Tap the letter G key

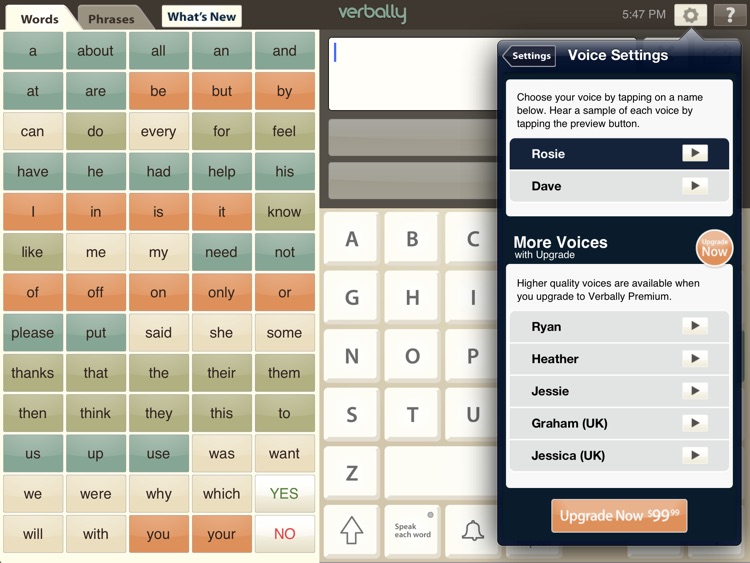pyautogui.click(x=352, y=298)
